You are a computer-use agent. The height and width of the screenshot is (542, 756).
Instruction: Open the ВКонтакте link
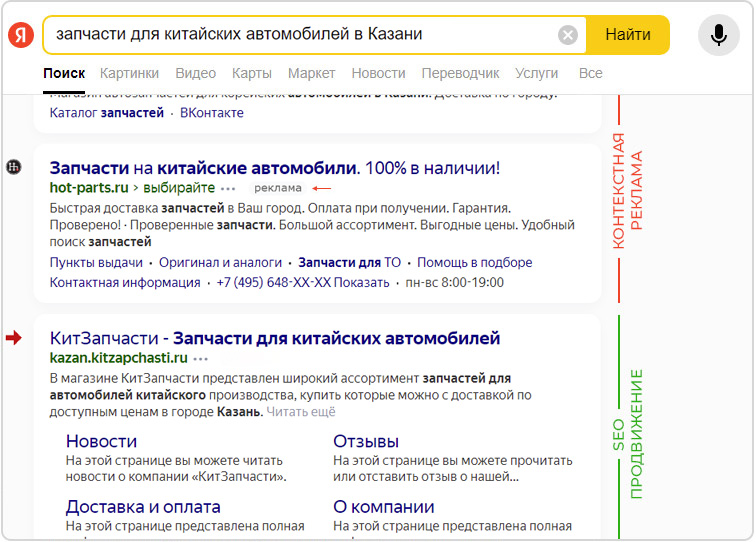[212, 113]
